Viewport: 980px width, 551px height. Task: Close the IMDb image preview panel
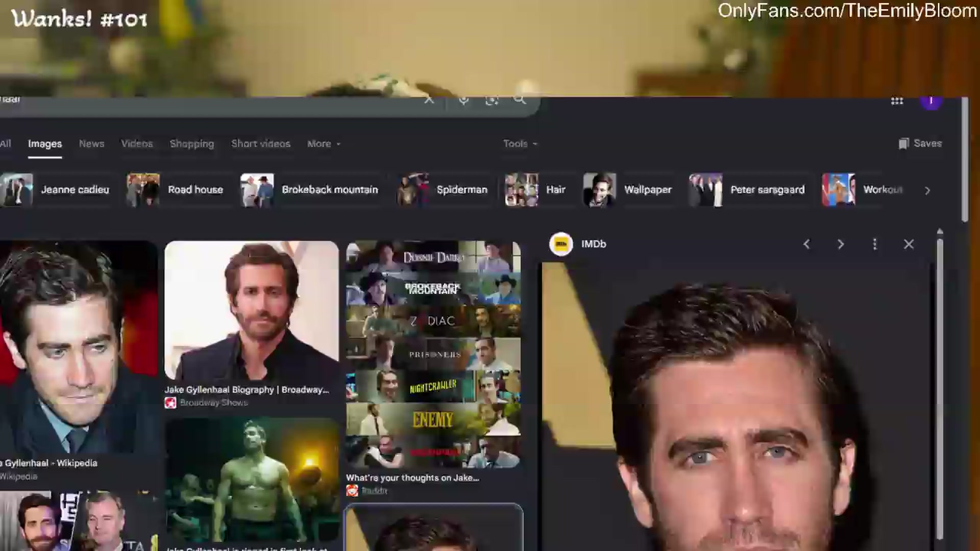click(909, 244)
